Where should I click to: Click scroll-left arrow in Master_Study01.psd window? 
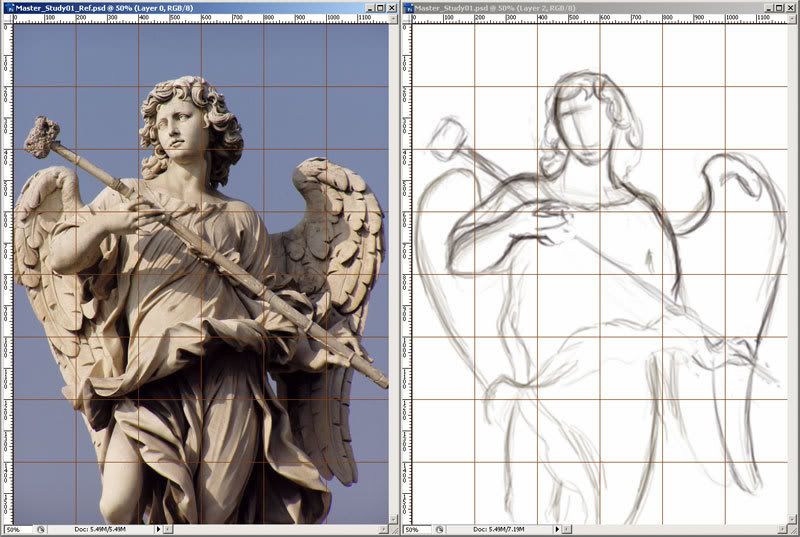pos(567,530)
